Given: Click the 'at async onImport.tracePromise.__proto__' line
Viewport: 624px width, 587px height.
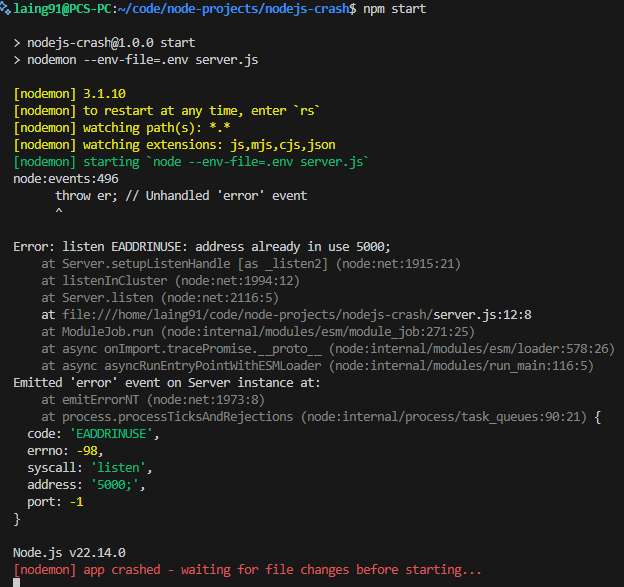Looking at the screenshot, I should pos(328,349).
